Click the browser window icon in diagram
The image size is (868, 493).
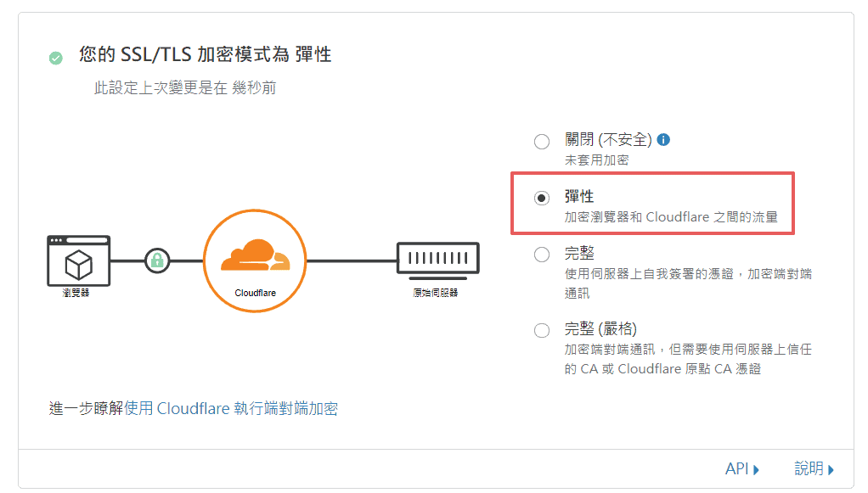(x=78, y=261)
